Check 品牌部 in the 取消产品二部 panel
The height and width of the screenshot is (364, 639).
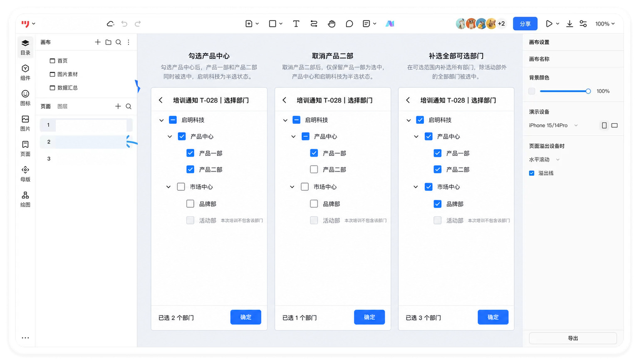[314, 204]
